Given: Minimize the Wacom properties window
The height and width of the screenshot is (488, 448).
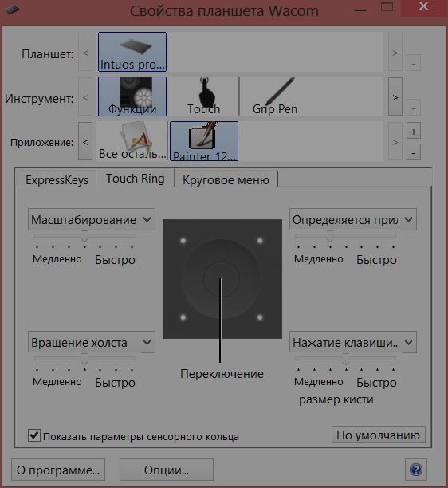Looking at the screenshot, I should pyautogui.click(x=360, y=10).
